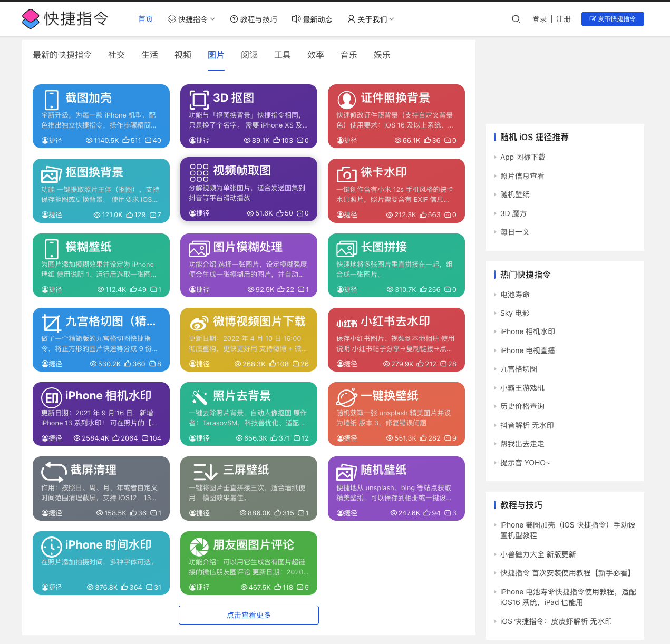Click the planet icon on 一键换壁纸 card
This screenshot has width=670, height=644.
click(x=346, y=397)
